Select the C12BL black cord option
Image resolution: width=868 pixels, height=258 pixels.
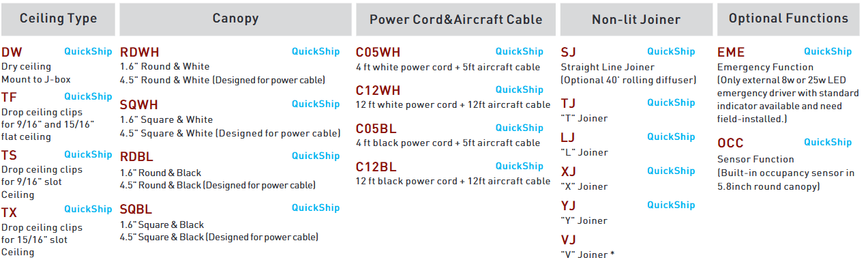pos(376,167)
